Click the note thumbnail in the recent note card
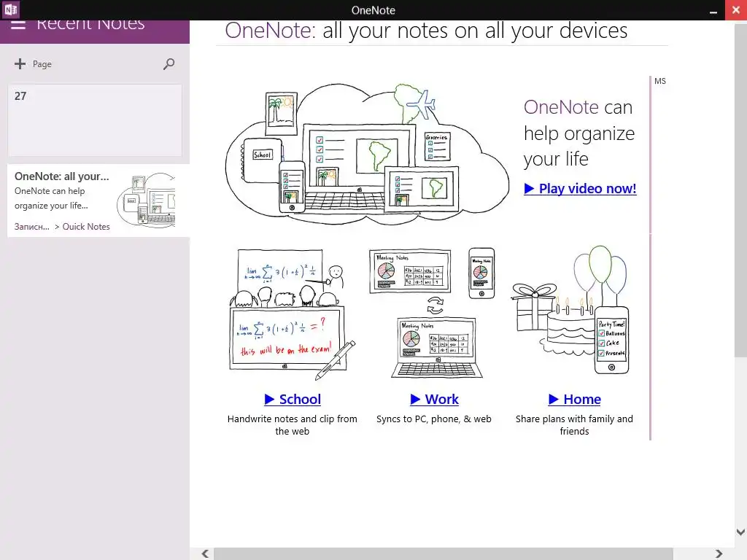Viewport: 747px width, 560px height. (x=146, y=199)
